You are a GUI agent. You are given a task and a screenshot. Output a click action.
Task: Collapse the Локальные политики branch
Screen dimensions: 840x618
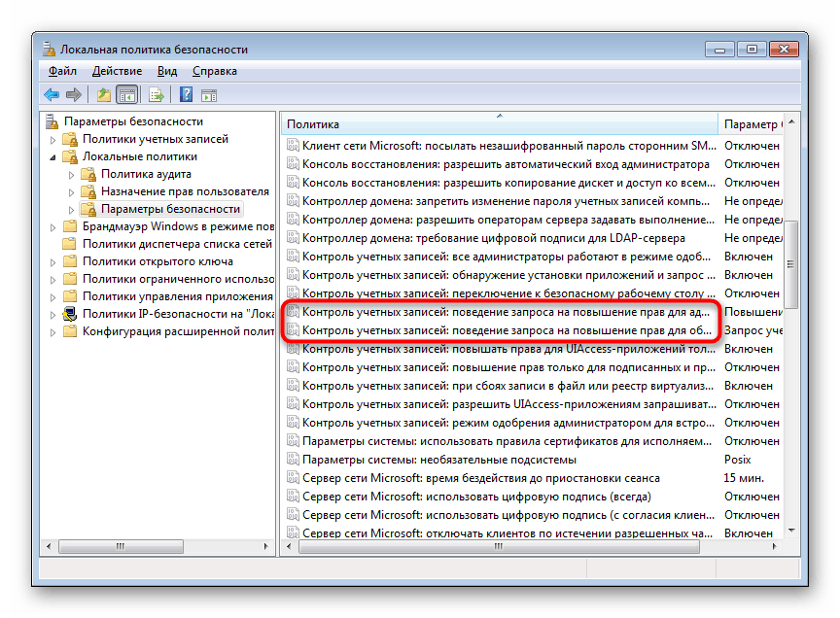pos(51,156)
